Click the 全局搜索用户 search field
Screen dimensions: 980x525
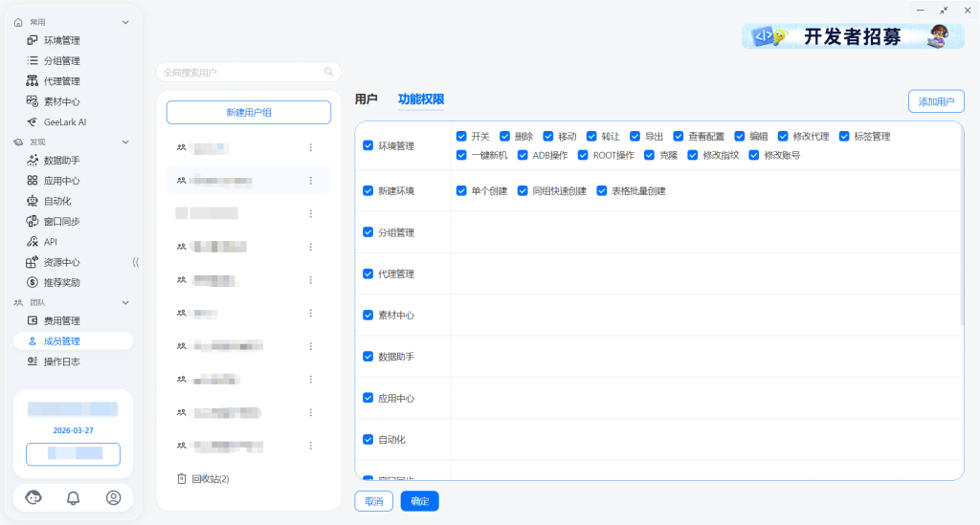coord(239,72)
